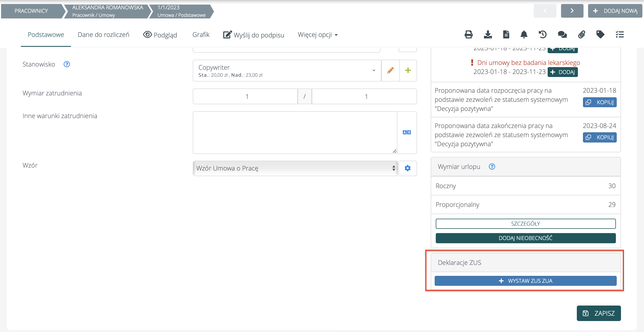Add new position with green plus
Screen dimensions: 644x332
[x=408, y=70]
